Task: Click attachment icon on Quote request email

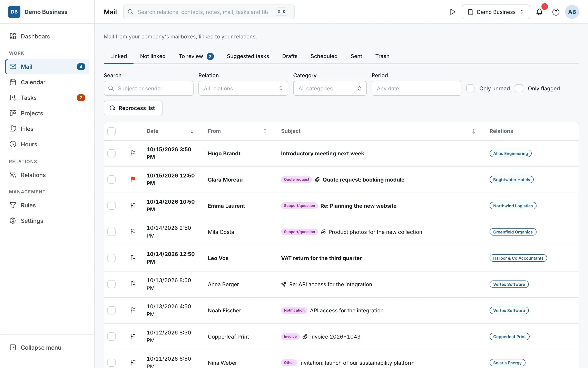Action: coord(317,180)
